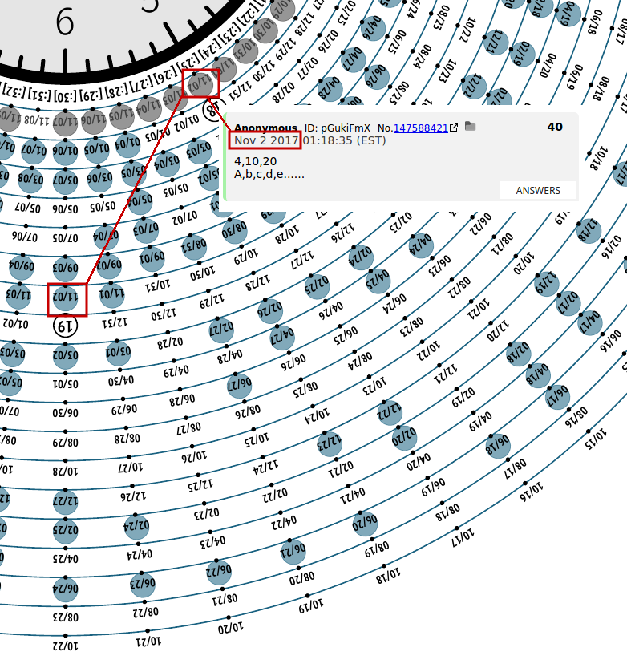Select the 03/08 date circle
Viewport: 627px width, 672px height.
[x=30, y=180]
